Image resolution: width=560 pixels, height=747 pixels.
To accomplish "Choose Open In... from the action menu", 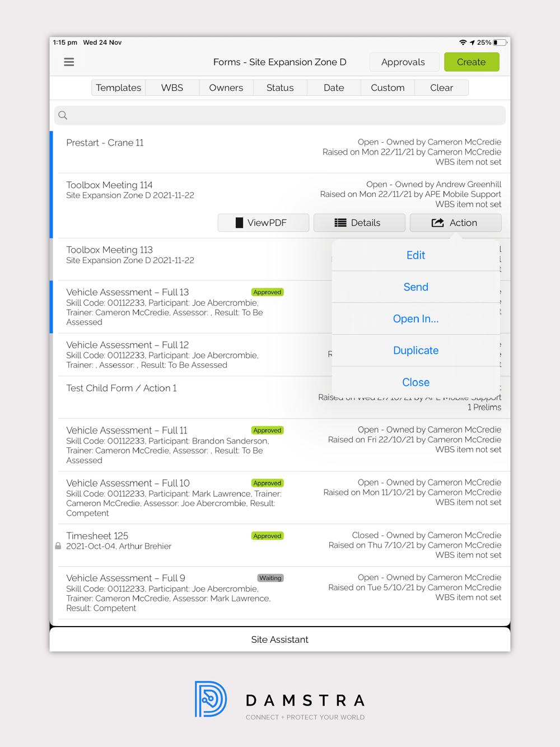I will pos(416,319).
